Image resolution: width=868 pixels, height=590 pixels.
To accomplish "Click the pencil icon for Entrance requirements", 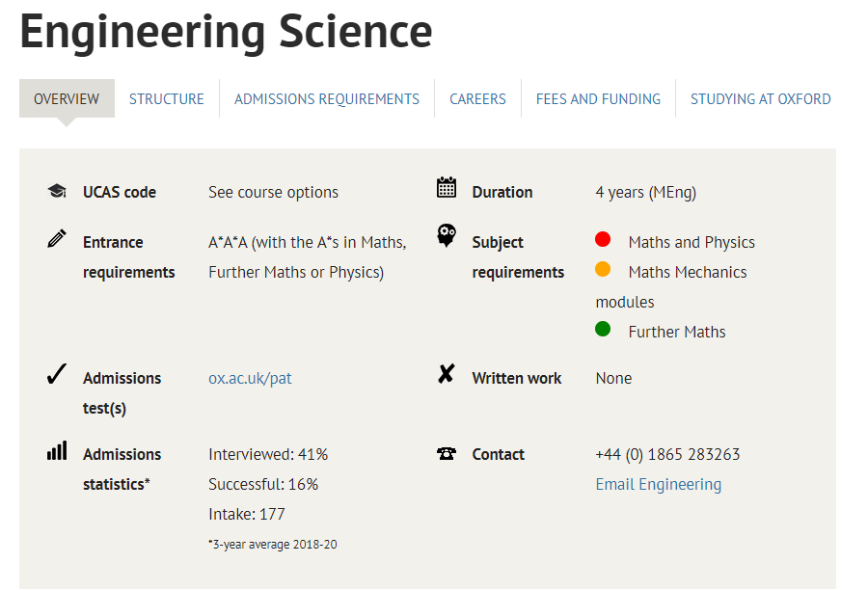I will (x=57, y=238).
